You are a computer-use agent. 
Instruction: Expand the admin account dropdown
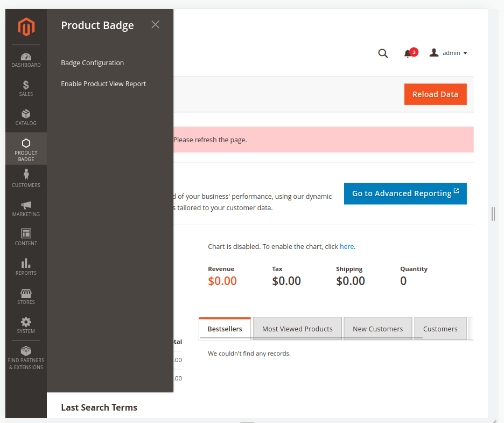pos(449,53)
